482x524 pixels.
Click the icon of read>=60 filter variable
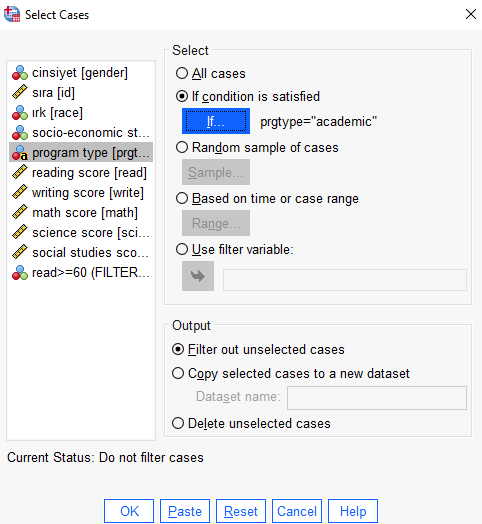pos(20,273)
